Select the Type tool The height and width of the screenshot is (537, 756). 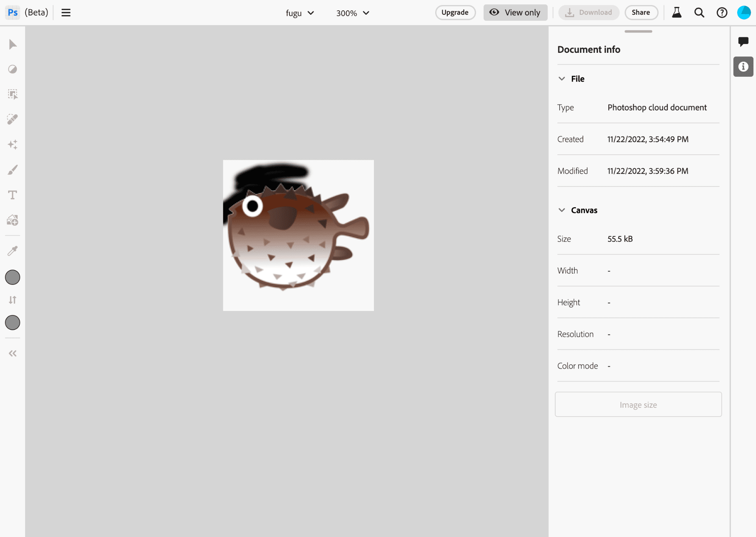pos(13,195)
